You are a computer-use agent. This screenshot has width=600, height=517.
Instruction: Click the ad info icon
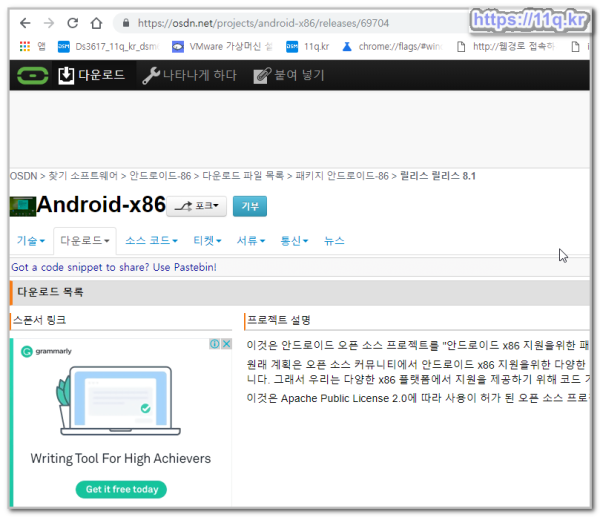point(215,344)
